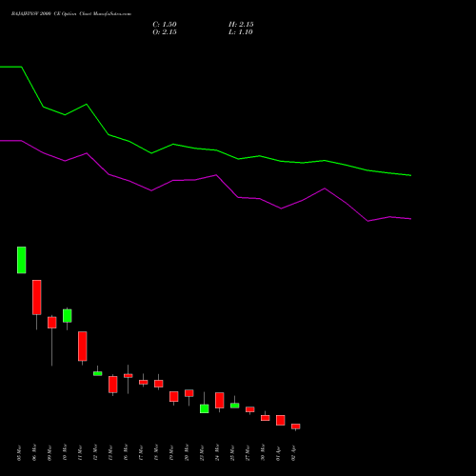Image resolution: width=476 pixels, height=476 pixels.
Task: Click the high value 'H: 2.15'
Action: click(241, 25)
